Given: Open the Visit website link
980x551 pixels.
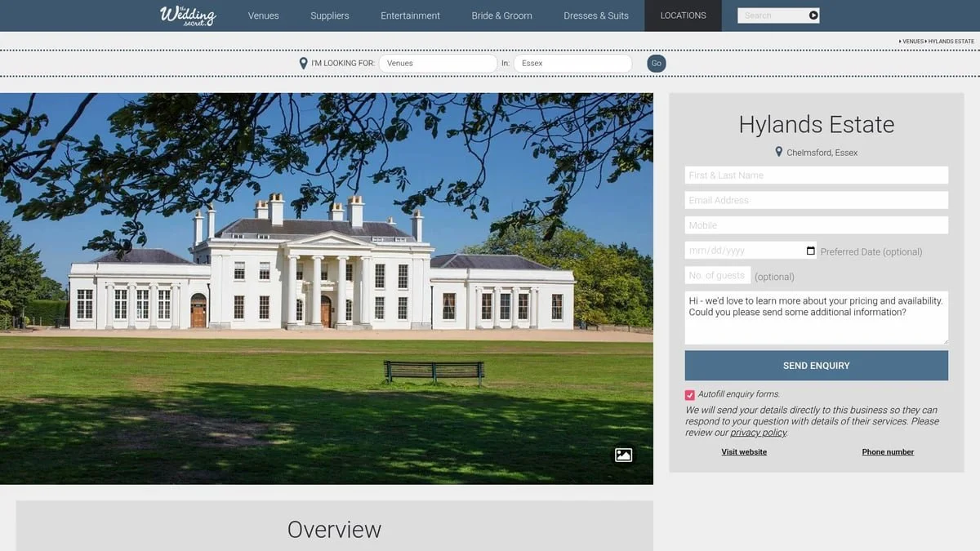Looking at the screenshot, I should 744,451.
